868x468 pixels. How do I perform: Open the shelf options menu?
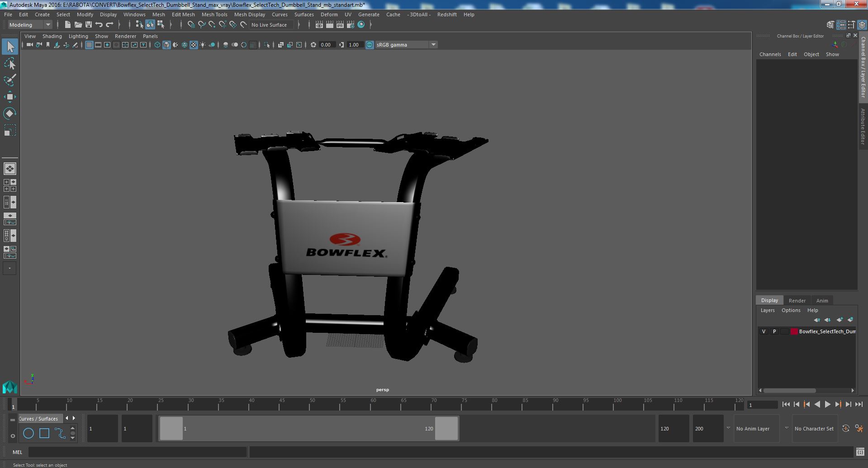coord(13,436)
